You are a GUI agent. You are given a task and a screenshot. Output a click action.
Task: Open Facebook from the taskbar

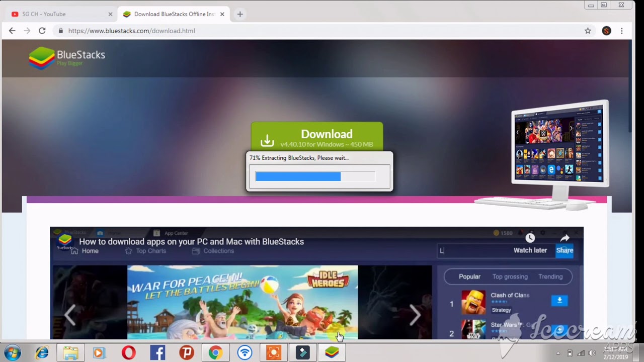click(x=157, y=353)
